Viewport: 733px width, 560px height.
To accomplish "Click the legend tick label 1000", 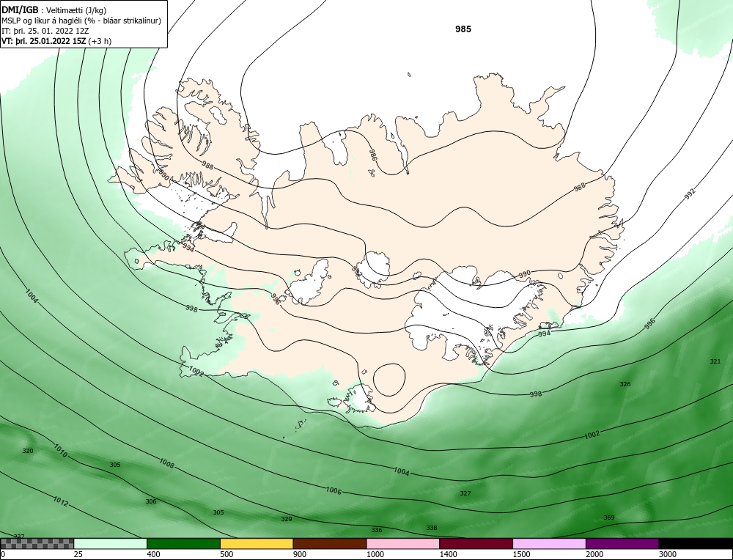I will point(375,554).
